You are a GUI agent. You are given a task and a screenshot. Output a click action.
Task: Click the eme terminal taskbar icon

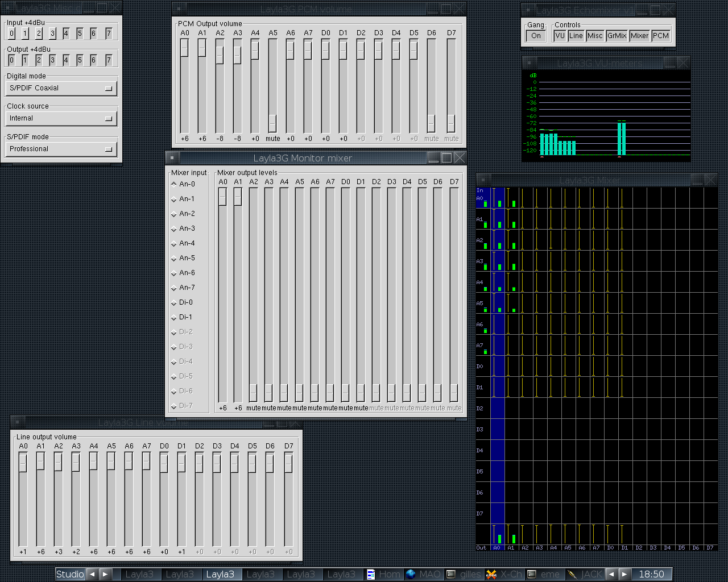(532, 574)
